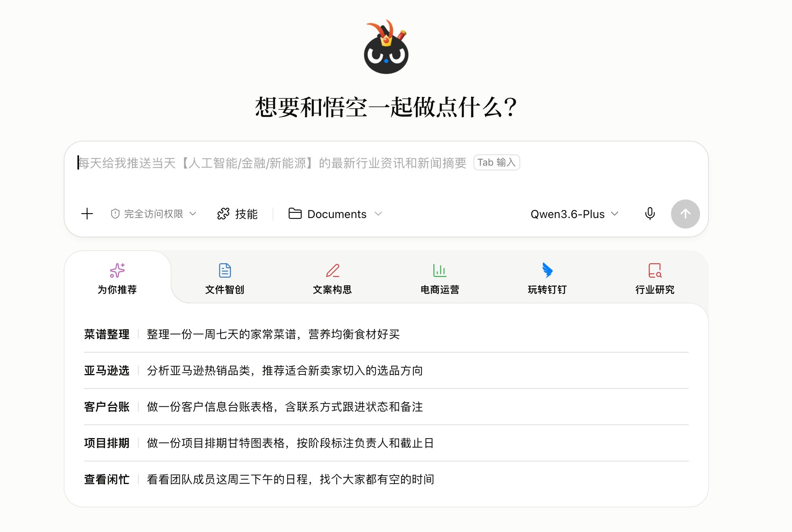Select the 行业研究 tab
792x532 pixels.
[654, 279]
